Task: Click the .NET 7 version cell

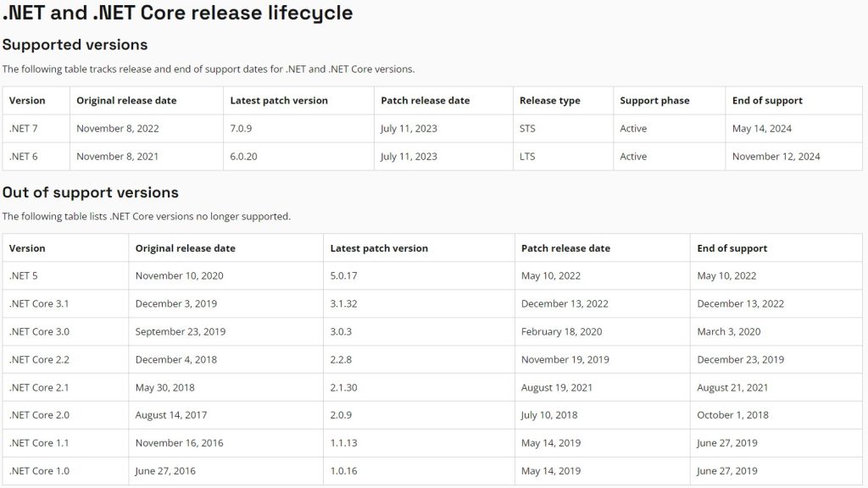Action: point(24,129)
